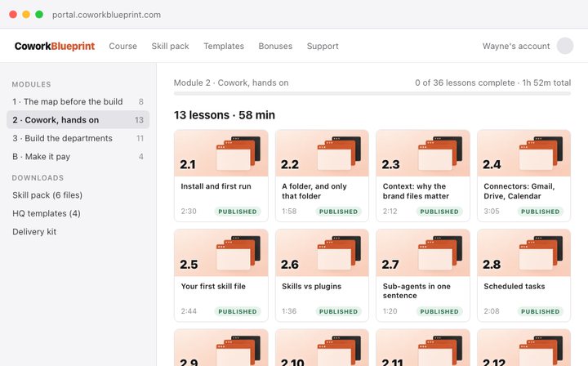This screenshot has height=366, width=588.
Task: Click the 13 lessons · 58 min heading
Action: (x=225, y=114)
